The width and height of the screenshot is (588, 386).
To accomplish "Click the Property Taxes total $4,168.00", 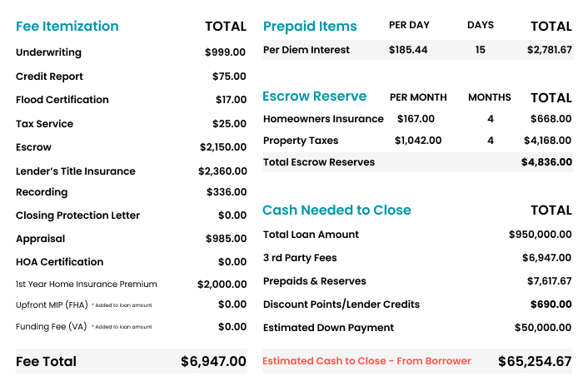I will coord(547,141).
